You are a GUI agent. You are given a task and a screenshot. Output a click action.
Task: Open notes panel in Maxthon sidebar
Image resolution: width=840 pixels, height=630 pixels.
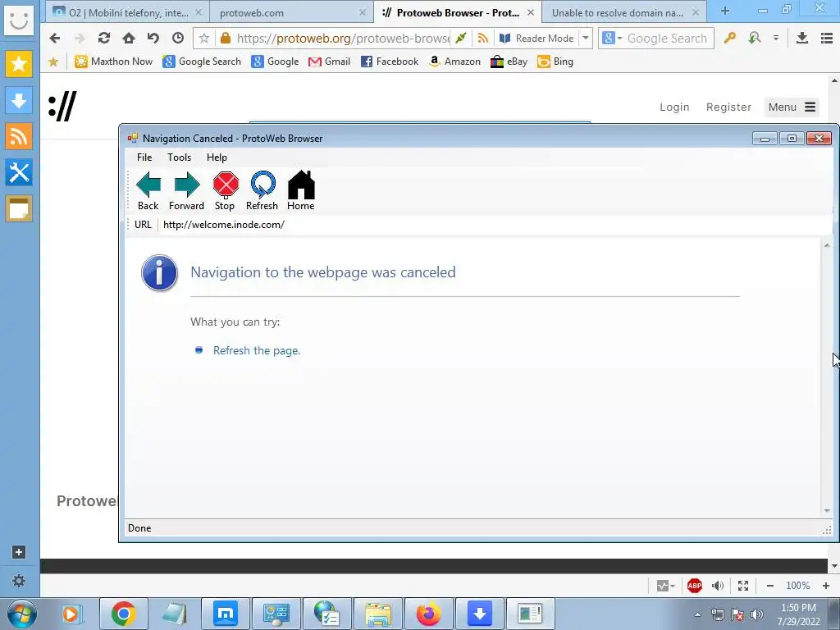tap(19, 208)
